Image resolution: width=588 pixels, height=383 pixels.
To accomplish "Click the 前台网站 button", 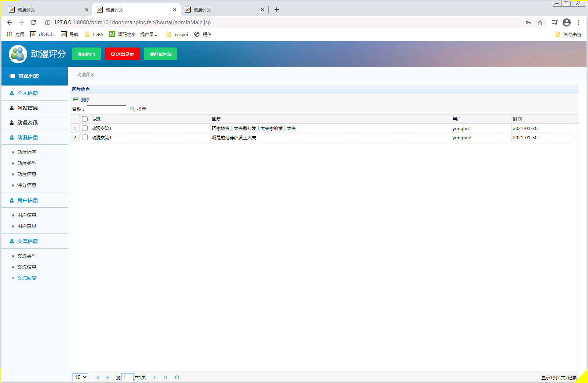I will [160, 54].
